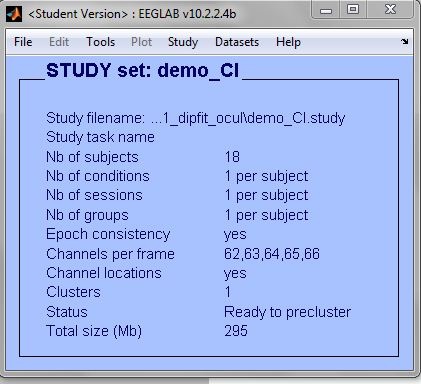The height and width of the screenshot is (384, 421).
Task: Click the 'Epoch consistency' label
Action: [x=108, y=234]
